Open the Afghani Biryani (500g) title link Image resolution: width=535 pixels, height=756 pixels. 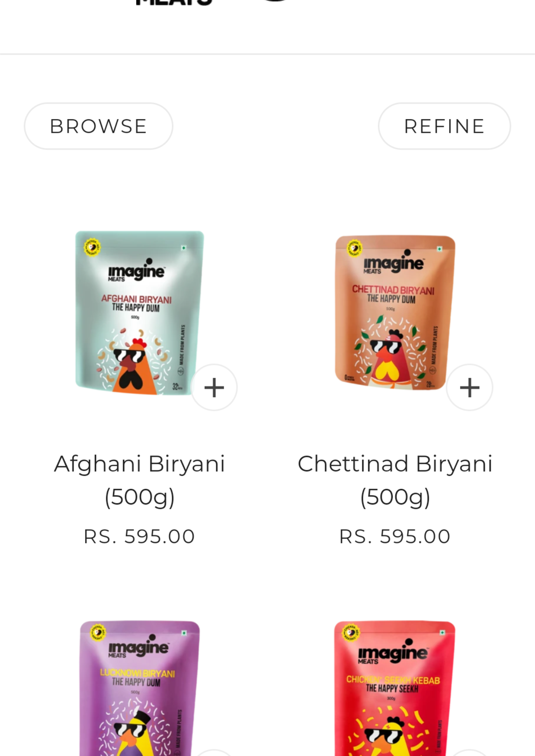[140, 480]
